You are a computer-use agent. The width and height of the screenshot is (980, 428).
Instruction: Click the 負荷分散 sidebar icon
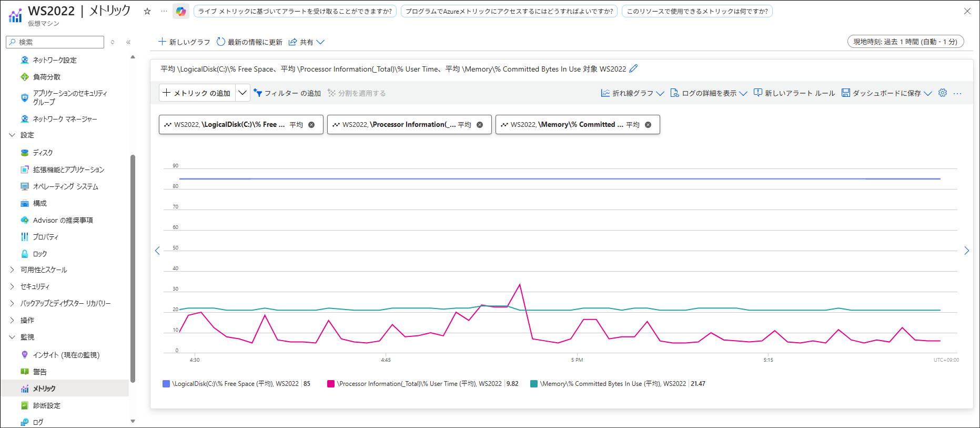(x=25, y=77)
